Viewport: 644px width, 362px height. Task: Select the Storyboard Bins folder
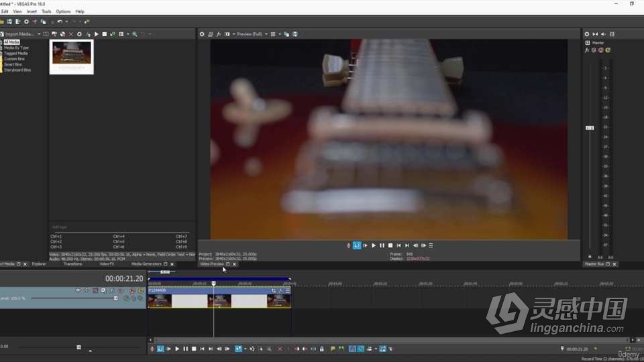click(17, 70)
